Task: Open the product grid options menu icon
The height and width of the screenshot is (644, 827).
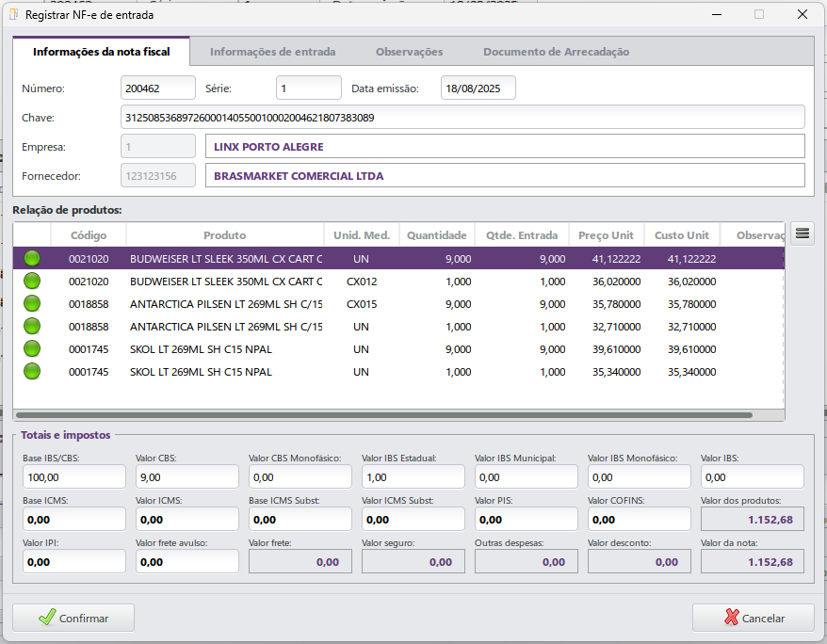Action: (x=803, y=233)
